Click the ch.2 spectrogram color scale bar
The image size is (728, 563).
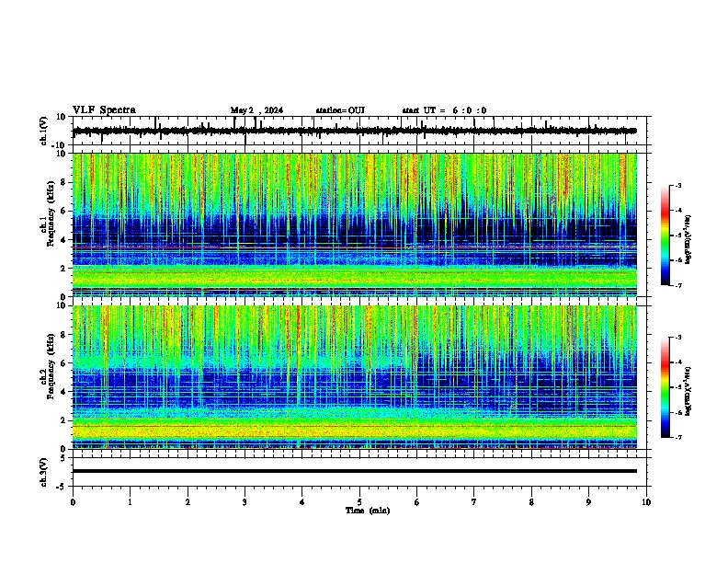(665, 387)
